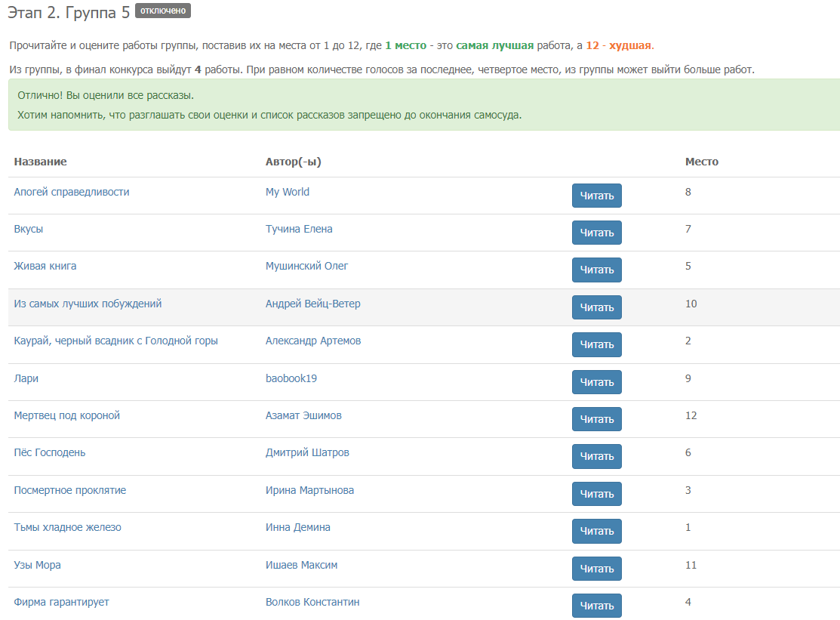Click the Место column header
The image size is (840, 620).
701,162
